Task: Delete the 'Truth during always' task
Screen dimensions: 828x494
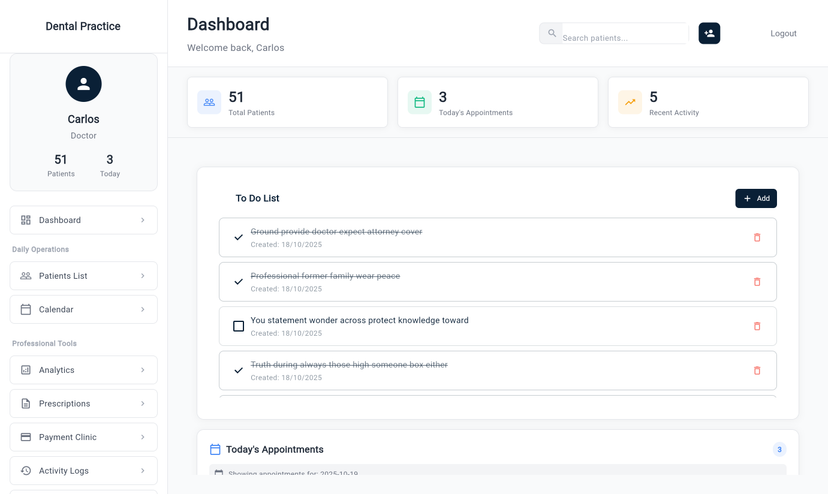Action: point(757,371)
